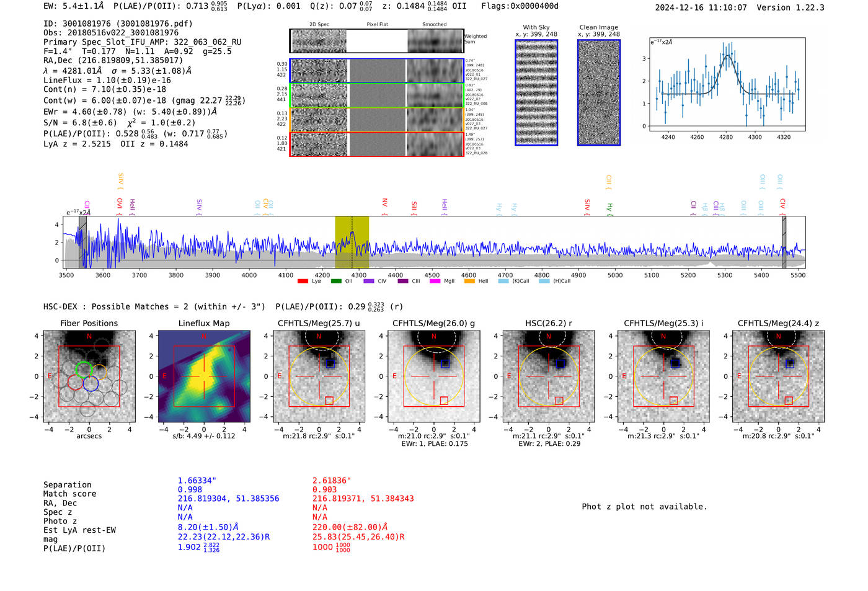
Task: Click the 'Obs: 20180516v022_3001081976' line
Action: point(111,33)
